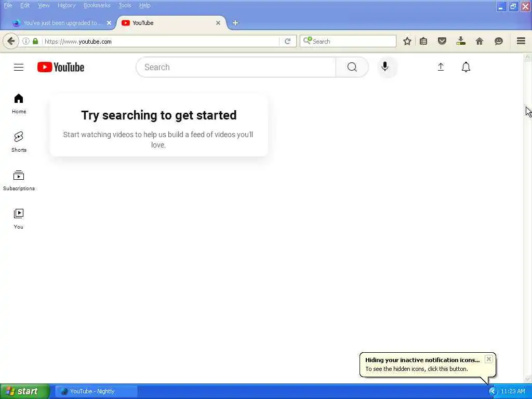Open the YouTube hamburger guide menu
The height and width of the screenshot is (399, 532).
(19, 67)
